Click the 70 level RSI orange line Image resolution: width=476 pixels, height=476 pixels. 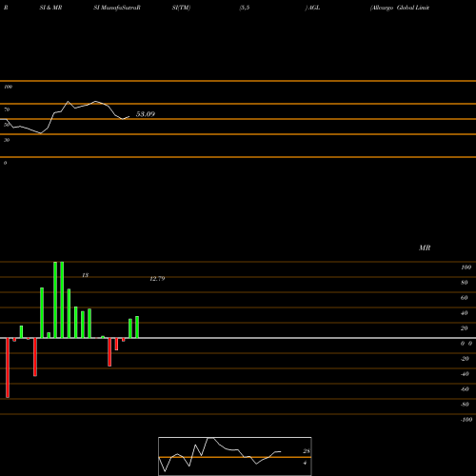click(238, 104)
